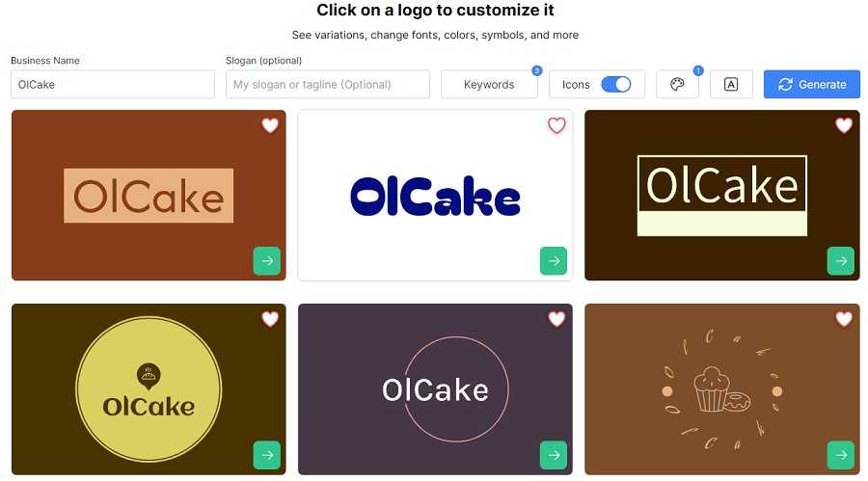Favorite the purple circle OlCake logo
Viewport: 868px width, 481px height.
[556, 319]
